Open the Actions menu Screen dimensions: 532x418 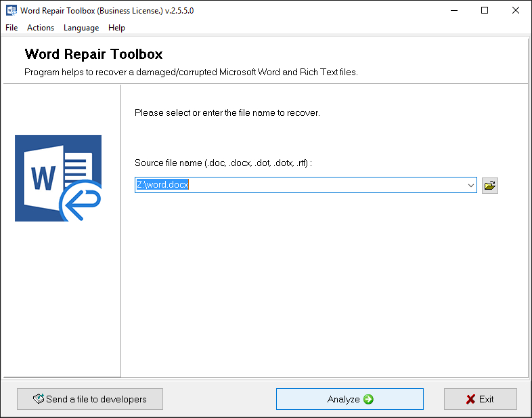(x=41, y=28)
